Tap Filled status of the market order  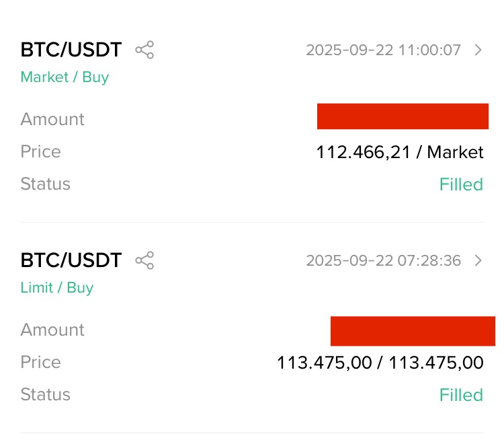[x=461, y=184]
